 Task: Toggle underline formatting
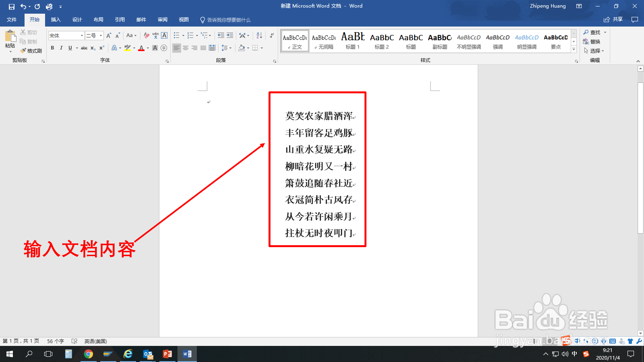tap(70, 48)
